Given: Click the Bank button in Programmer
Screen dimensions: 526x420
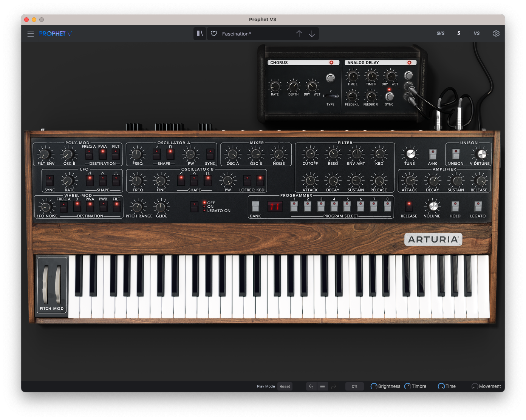Looking at the screenshot, I should [x=255, y=206].
